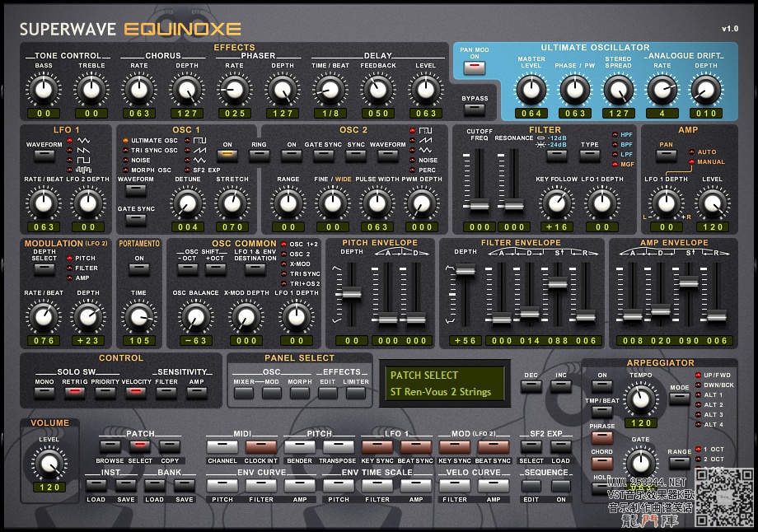Click the OSC 1 Detune knob
758x532 pixels.
[x=188, y=203]
